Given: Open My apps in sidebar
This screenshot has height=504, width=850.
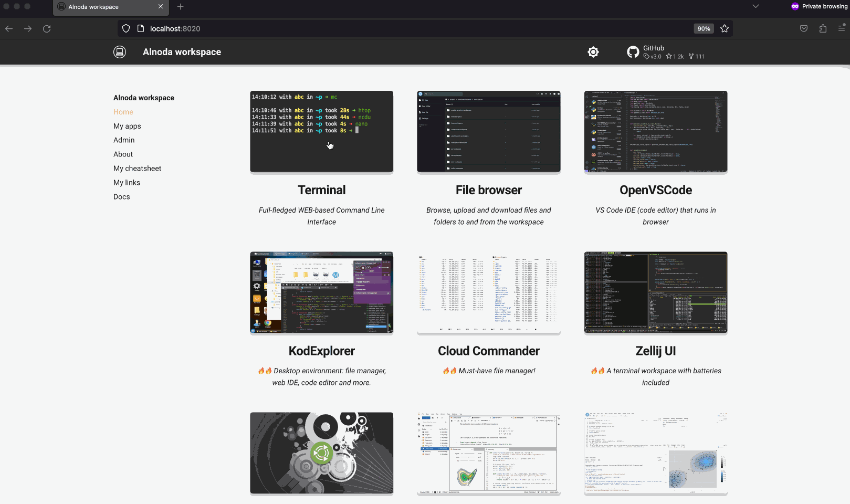Looking at the screenshot, I should [127, 126].
